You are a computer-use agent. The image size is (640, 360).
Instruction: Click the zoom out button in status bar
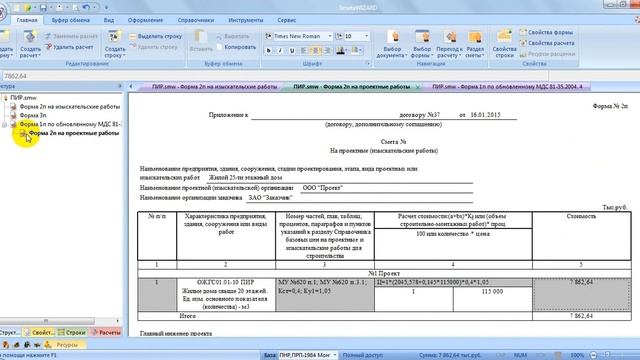point(594,356)
